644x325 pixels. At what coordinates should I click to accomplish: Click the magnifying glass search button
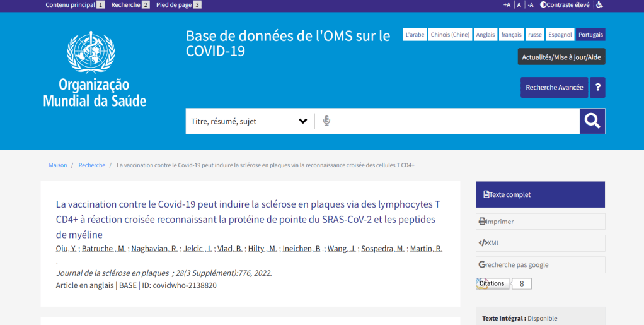pos(592,121)
